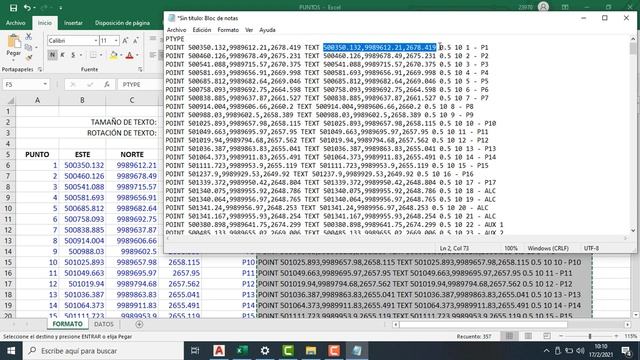Copy selection with the Copiar icon
The width and height of the screenshot is (640, 360).
point(28,47)
